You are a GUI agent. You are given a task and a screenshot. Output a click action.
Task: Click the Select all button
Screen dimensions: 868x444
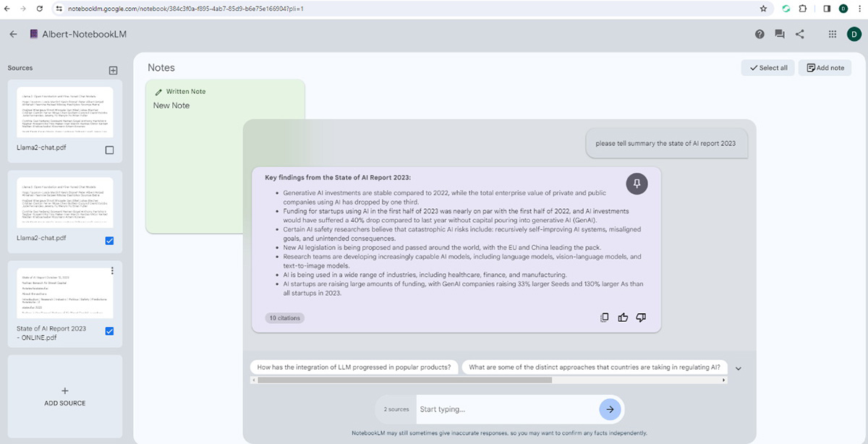768,68
